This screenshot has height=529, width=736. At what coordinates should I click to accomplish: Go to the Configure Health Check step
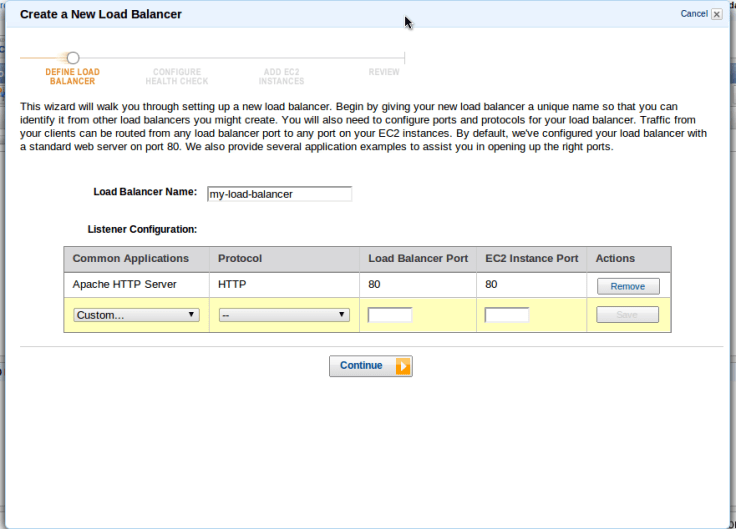[178, 76]
